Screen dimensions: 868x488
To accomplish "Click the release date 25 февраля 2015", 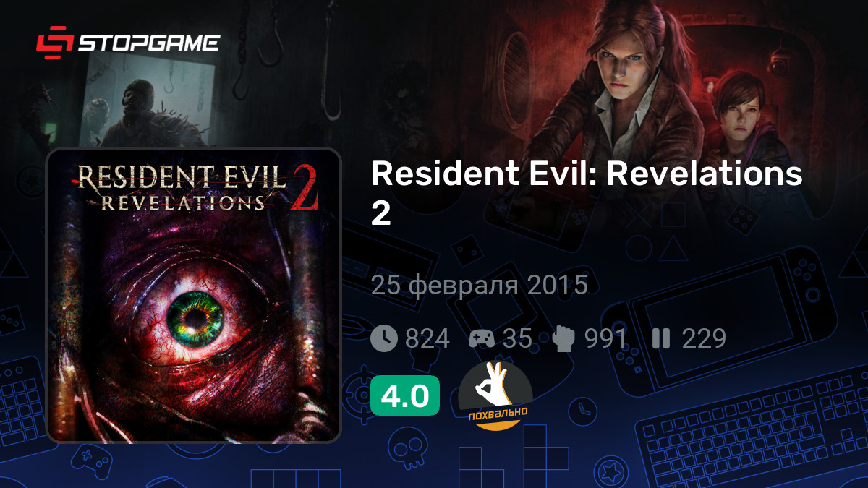I will pyautogui.click(x=480, y=286).
